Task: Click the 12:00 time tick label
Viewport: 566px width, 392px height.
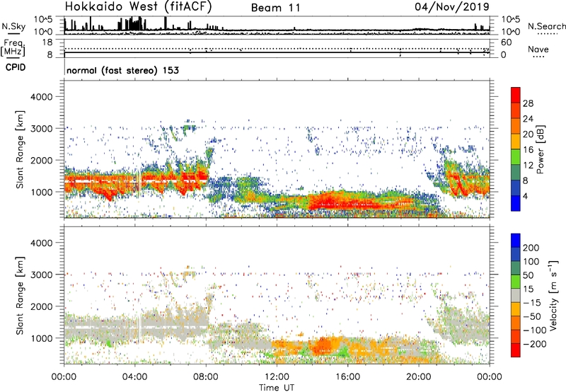Action: [277, 377]
